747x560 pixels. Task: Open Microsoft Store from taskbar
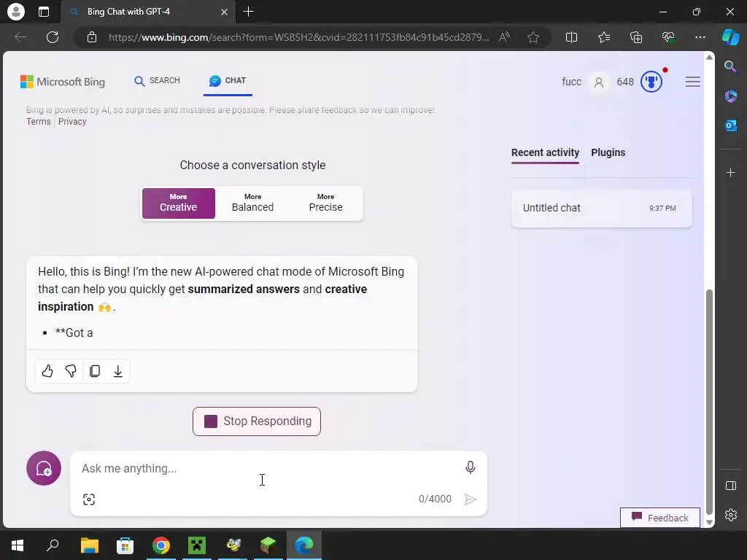125,545
